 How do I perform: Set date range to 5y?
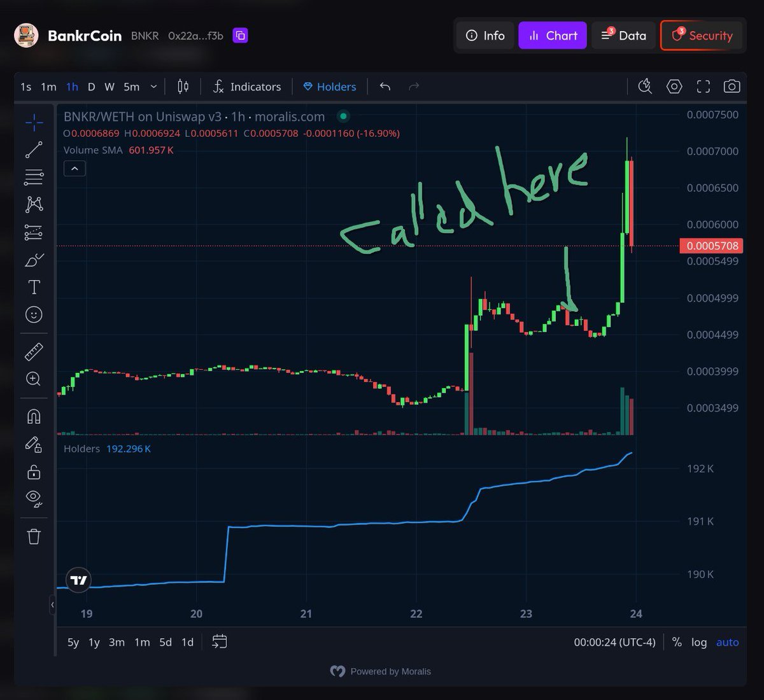73,642
